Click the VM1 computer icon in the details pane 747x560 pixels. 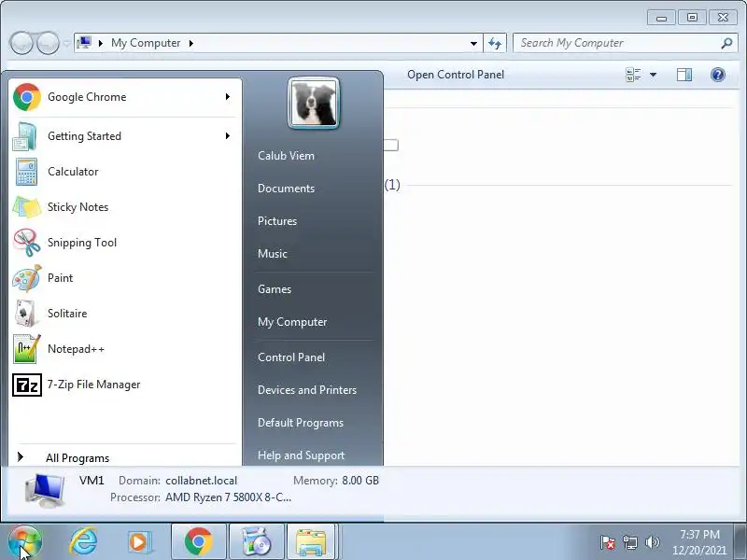(45, 491)
